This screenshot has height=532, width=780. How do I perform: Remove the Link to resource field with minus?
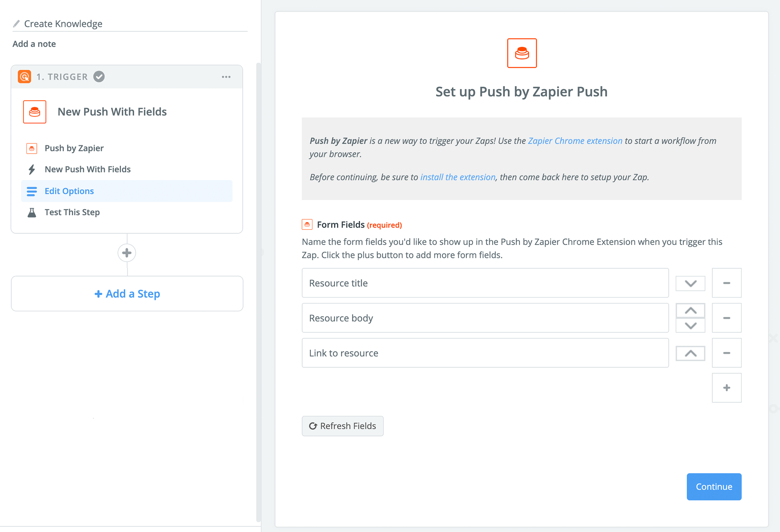click(x=727, y=353)
